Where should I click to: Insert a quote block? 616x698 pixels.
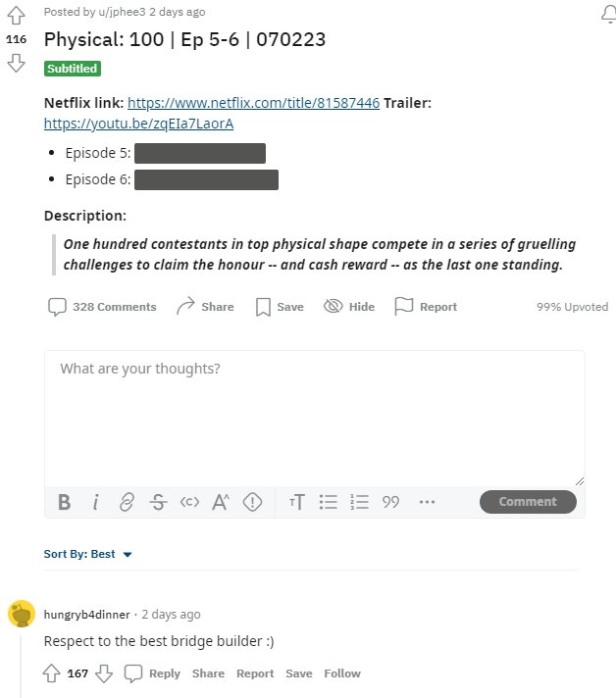[x=390, y=502]
